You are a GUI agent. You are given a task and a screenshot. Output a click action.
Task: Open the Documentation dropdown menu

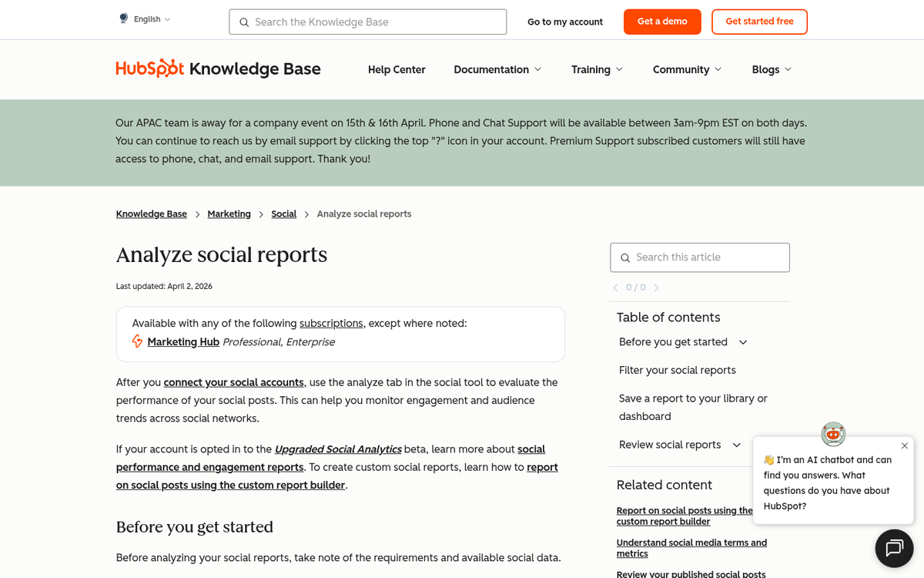[x=497, y=69]
